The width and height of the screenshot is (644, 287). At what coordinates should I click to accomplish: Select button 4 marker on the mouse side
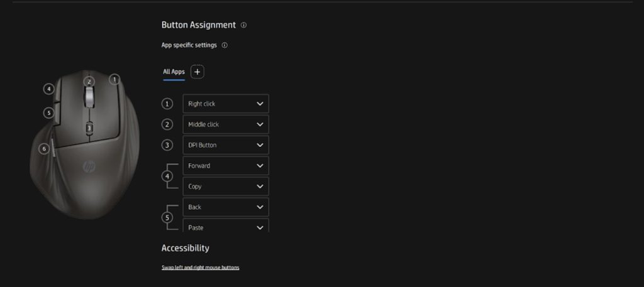[x=49, y=89]
